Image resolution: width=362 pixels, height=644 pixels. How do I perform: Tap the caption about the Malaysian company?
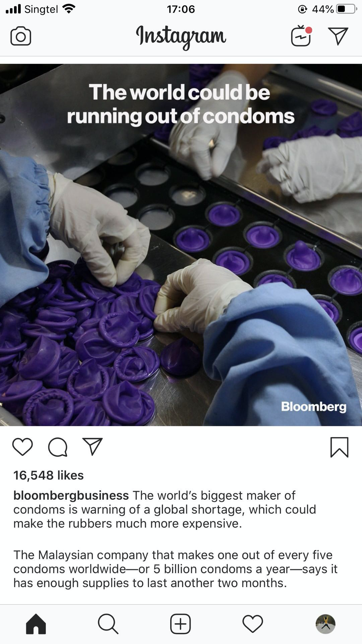[x=175, y=569]
